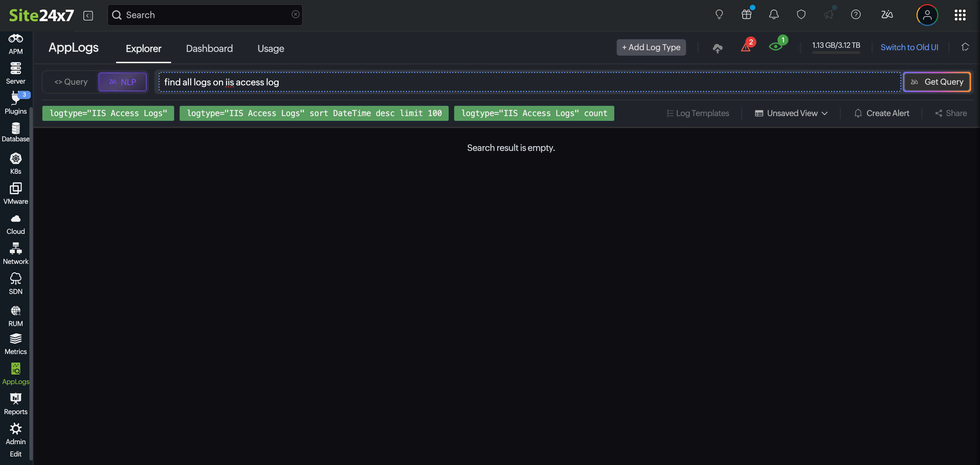The height and width of the screenshot is (465, 980).
Task: Toggle the green eye watch icon
Action: 775,46
